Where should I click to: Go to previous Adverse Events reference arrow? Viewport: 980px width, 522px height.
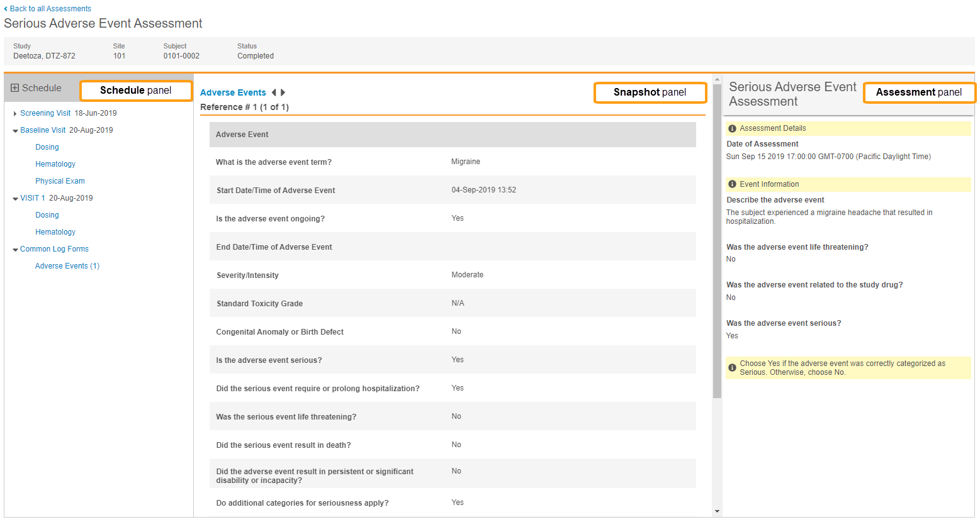tap(274, 92)
